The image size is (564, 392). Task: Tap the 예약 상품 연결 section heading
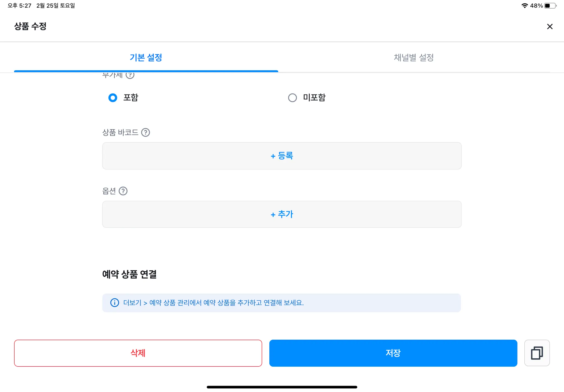(129, 274)
